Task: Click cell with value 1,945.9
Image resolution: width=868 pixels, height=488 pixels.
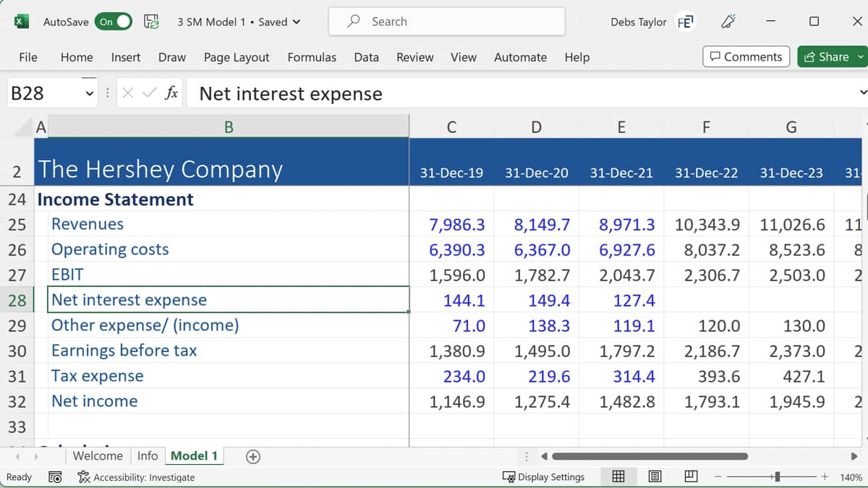Action: coord(791,401)
